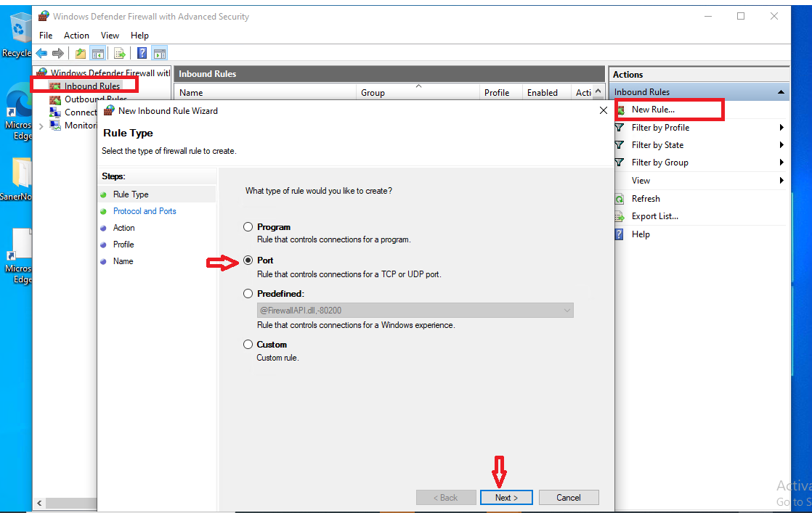Open the Filter by Group submenu arrow
The image size is (812, 513).
[781, 163]
